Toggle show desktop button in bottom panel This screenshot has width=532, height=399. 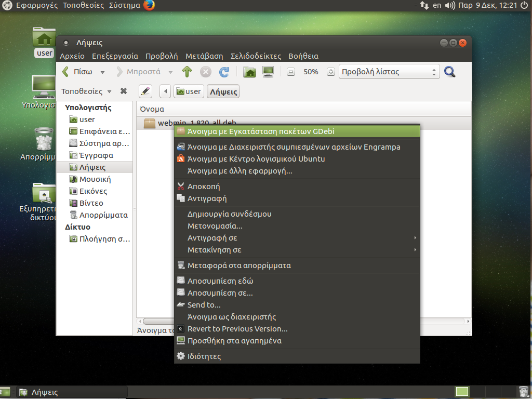point(5,392)
